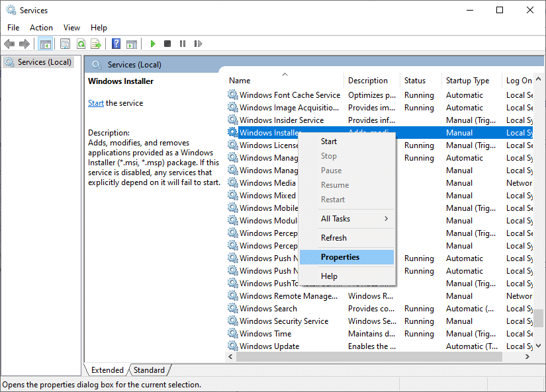
Task: Select Windows Remote Manage... row
Action: point(380,296)
